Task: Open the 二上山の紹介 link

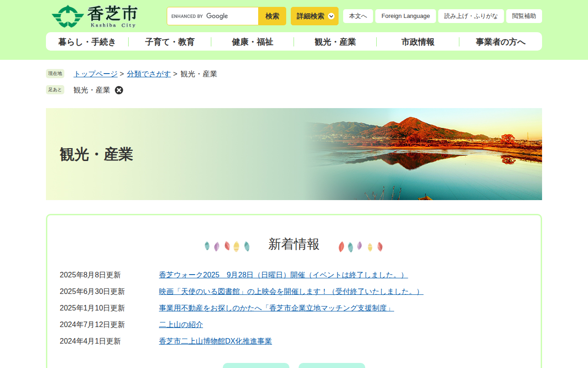Action: [x=181, y=325]
